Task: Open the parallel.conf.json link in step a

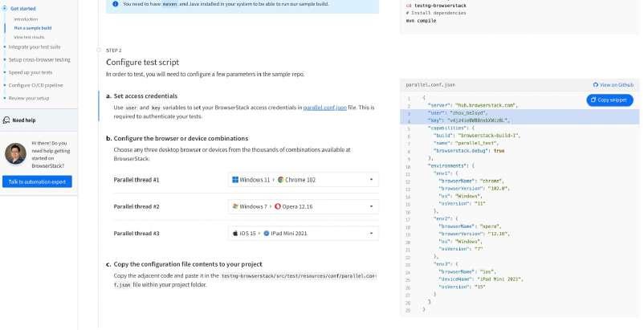Action: click(325, 108)
